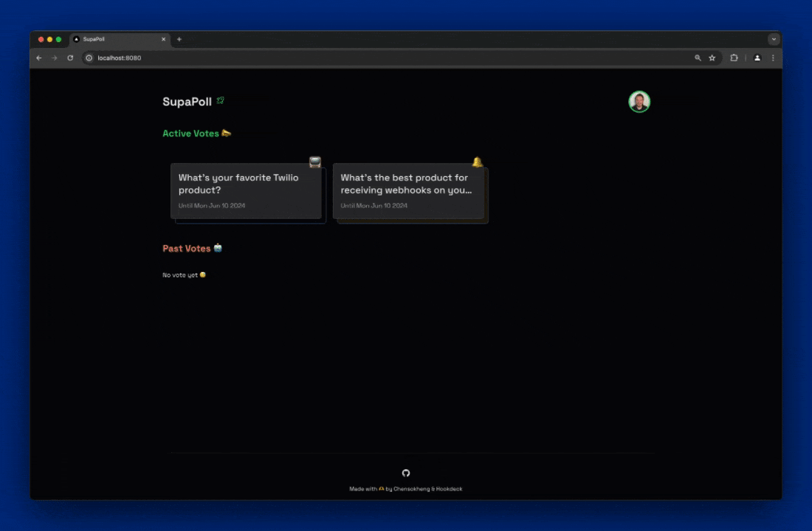Click the 'No vote yet' text
This screenshot has height=531, width=812.
click(x=180, y=275)
